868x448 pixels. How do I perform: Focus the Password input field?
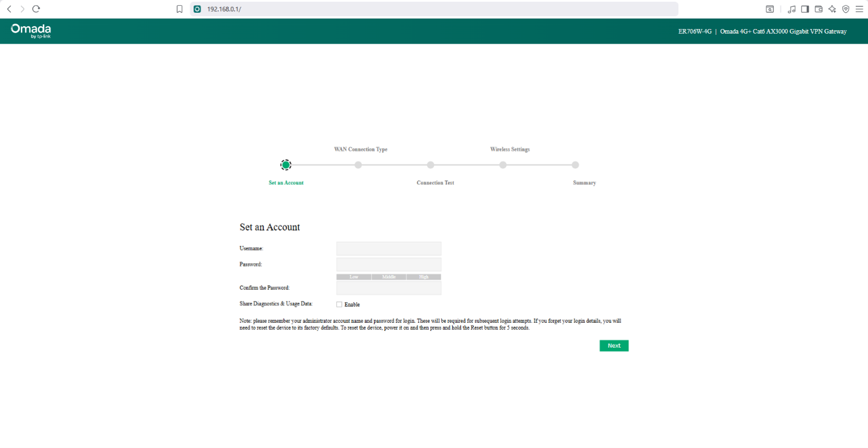click(x=389, y=265)
